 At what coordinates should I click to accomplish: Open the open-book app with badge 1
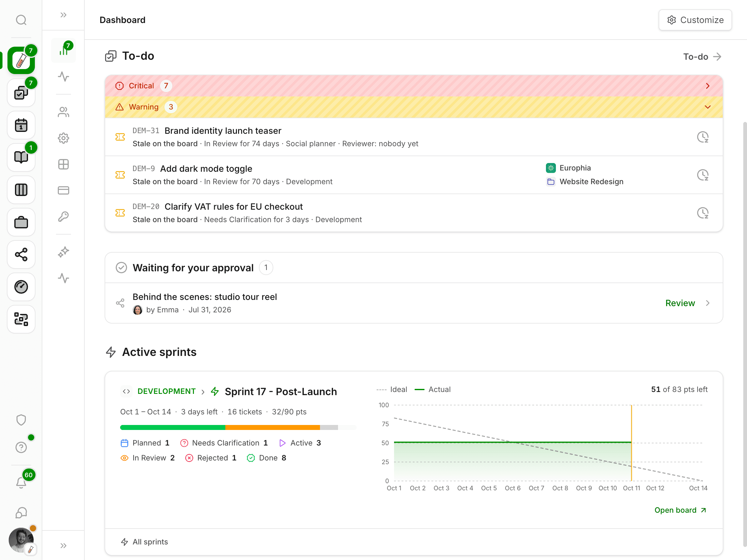click(x=21, y=158)
